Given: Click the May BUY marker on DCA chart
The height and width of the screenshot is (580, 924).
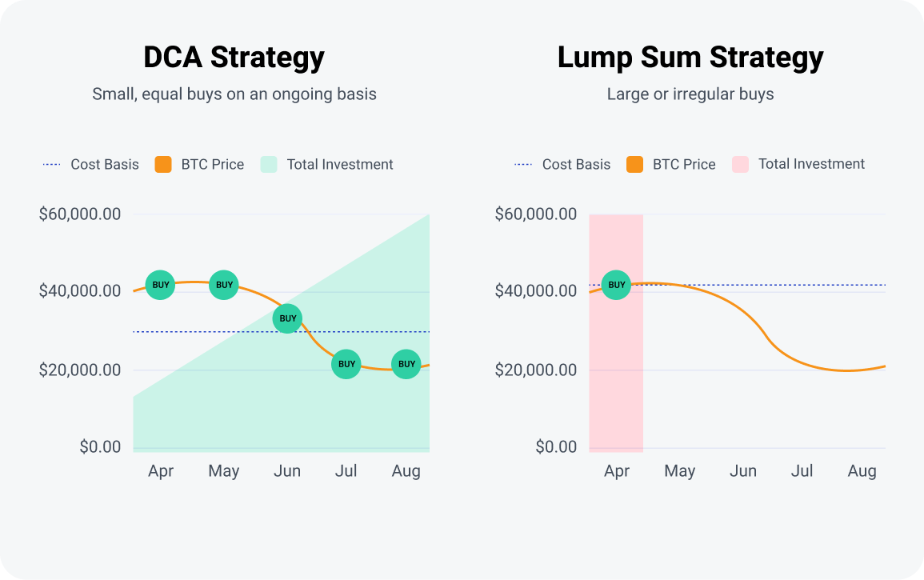Looking at the screenshot, I should (x=225, y=285).
